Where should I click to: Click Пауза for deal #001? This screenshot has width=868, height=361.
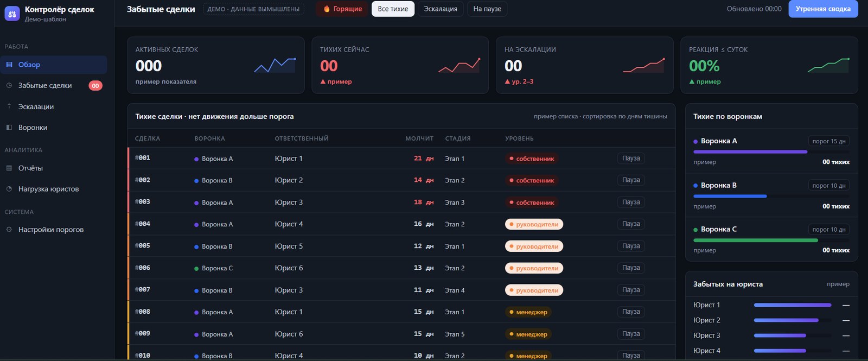[x=631, y=159]
